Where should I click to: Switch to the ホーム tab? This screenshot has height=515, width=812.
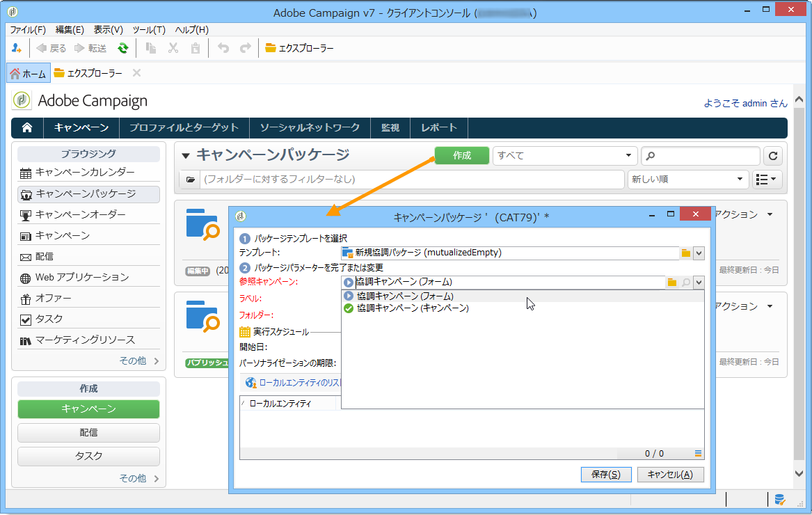tap(29, 73)
